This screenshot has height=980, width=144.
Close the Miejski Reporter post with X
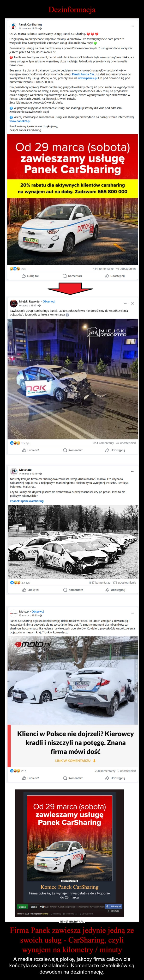click(132, 303)
